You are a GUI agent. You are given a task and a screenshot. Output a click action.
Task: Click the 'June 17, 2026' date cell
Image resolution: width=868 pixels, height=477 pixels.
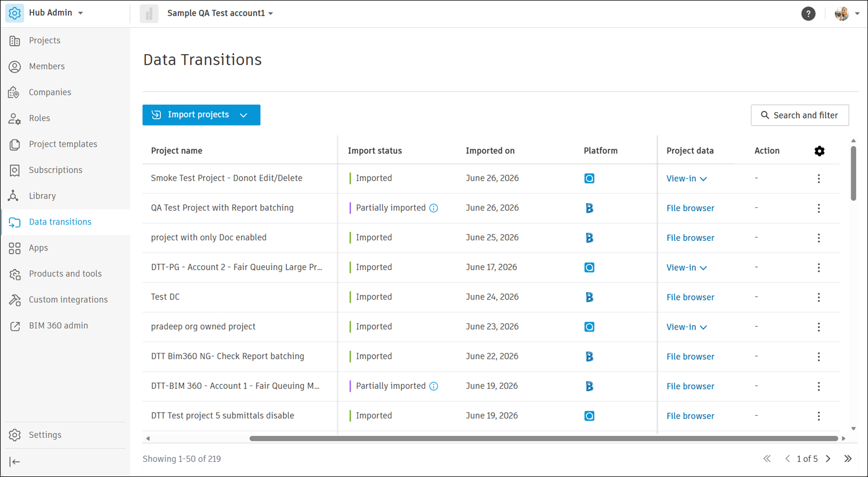click(x=491, y=267)
